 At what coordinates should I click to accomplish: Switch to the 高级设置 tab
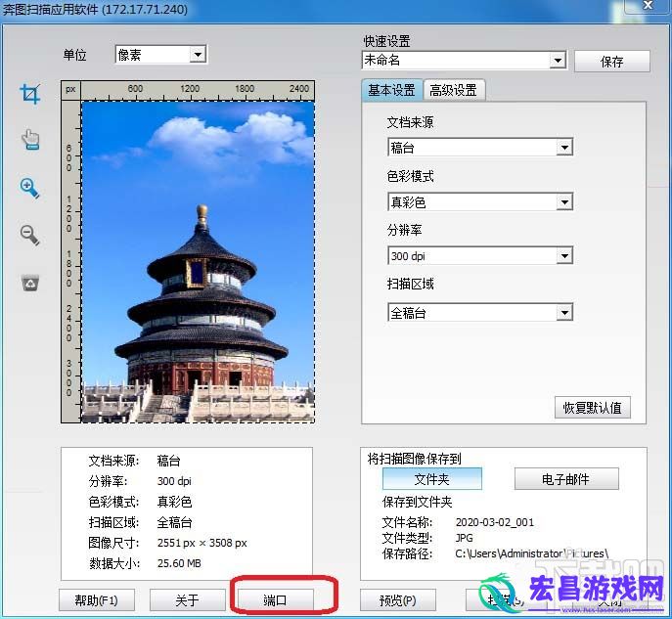coord(454,90)
